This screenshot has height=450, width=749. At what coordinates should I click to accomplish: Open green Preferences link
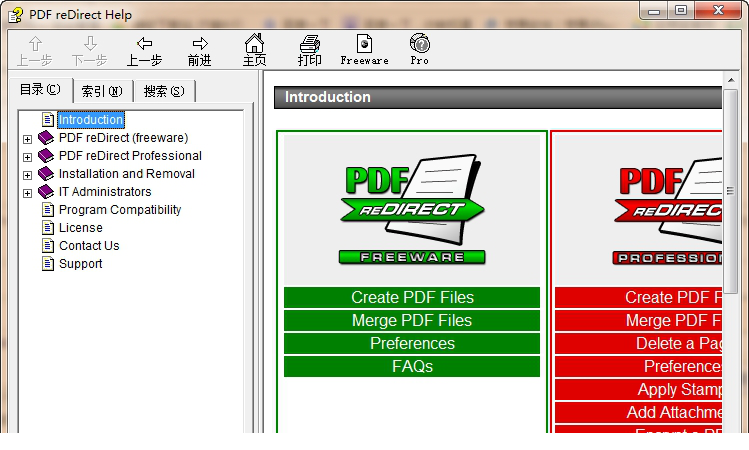click(x=412, y=343)
